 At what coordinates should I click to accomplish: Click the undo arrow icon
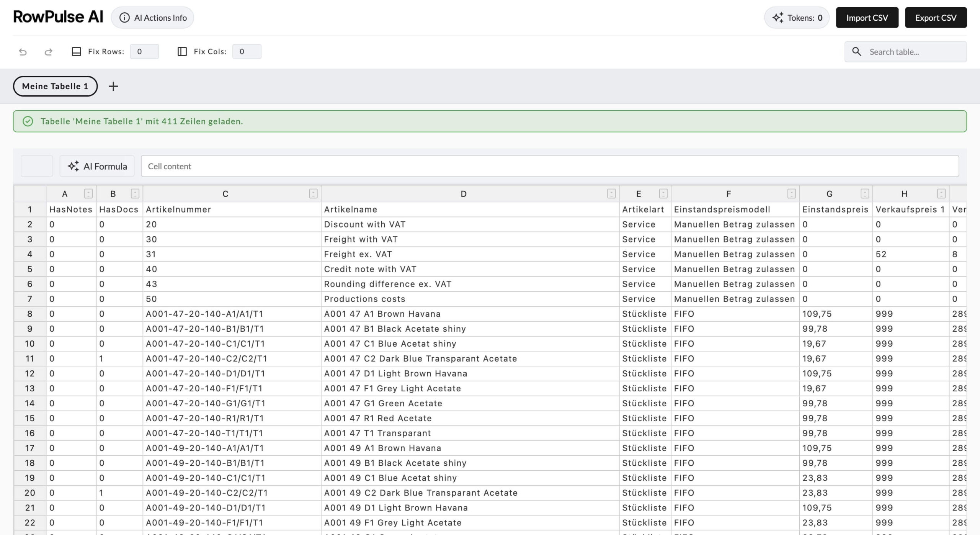(23, 52)
